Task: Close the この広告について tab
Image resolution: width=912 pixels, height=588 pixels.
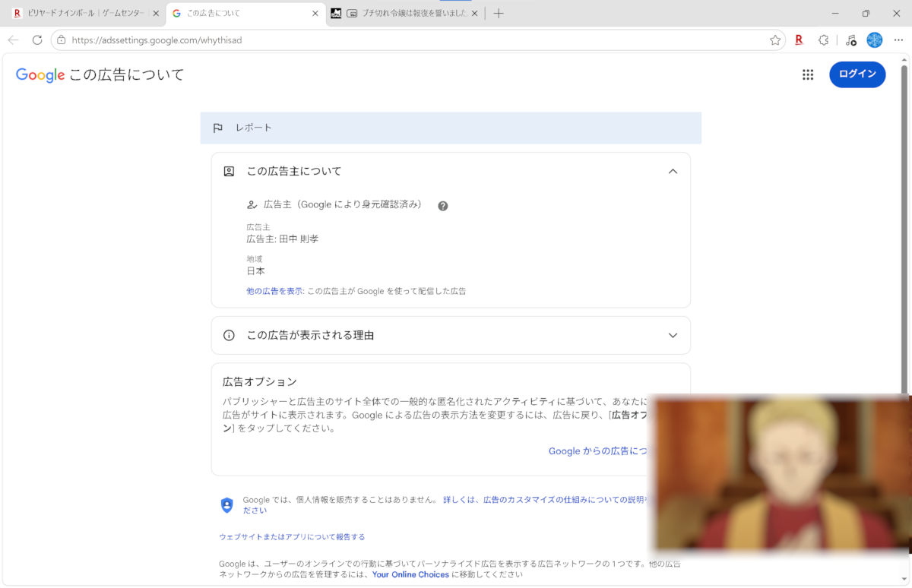Action: 315,14
